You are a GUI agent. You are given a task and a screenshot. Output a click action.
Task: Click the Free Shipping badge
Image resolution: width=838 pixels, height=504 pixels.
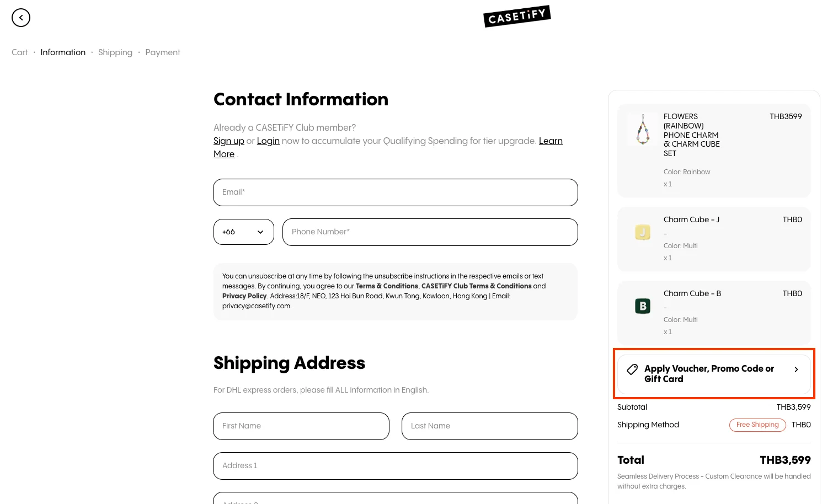point(757,425)
